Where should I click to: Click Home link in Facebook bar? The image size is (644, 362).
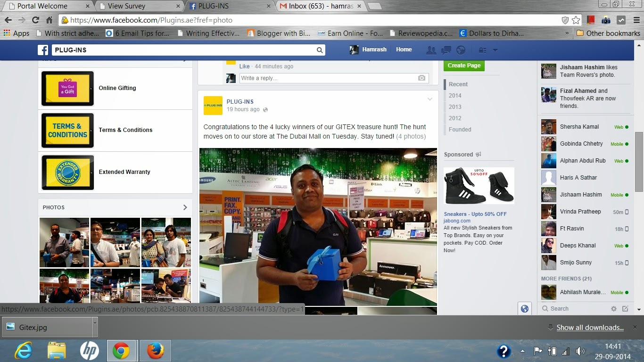pyautogui.click(x=404, y=49)
